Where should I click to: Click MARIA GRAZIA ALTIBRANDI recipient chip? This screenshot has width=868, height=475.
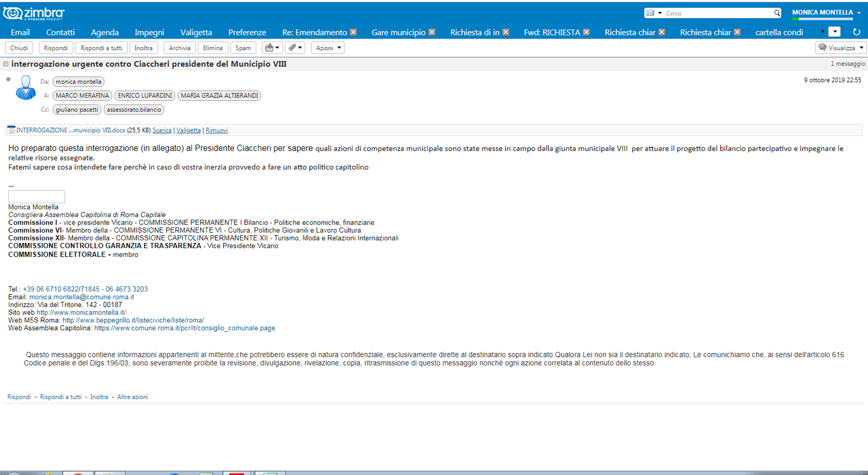tap(219, 95)
